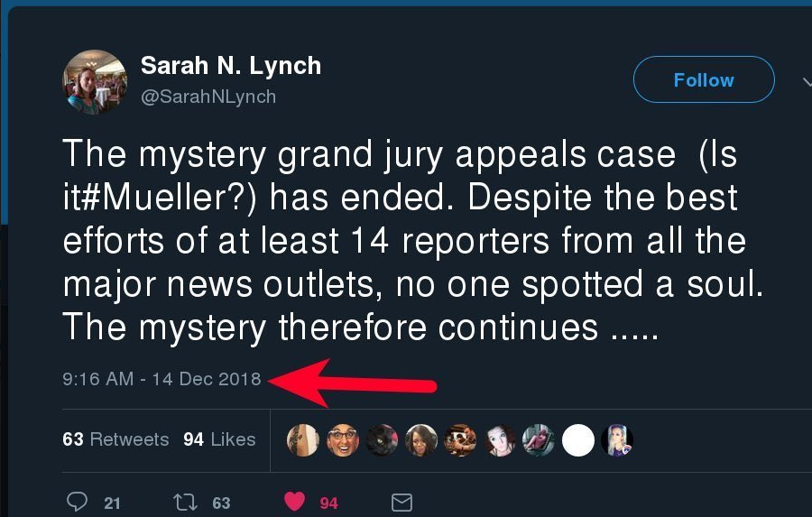
Task: Click the pink like count 94
Action: point(329,503)
